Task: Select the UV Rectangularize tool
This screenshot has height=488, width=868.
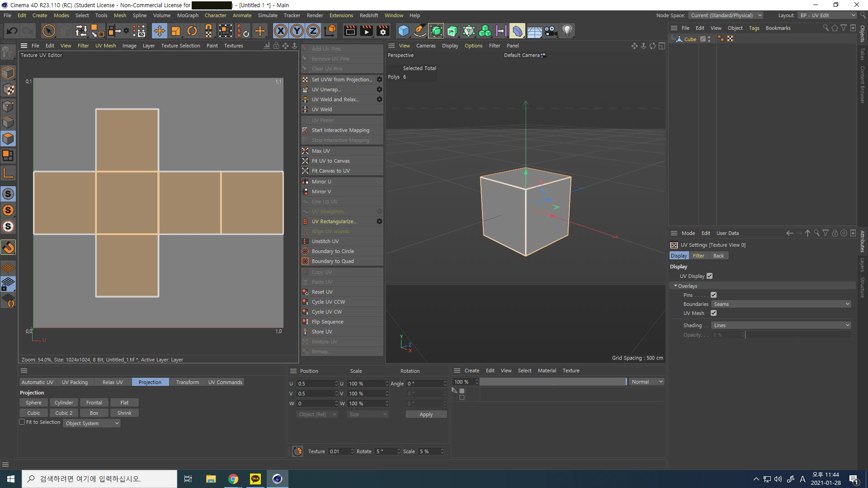Action: pyautogui.click(x=334, y=221)
